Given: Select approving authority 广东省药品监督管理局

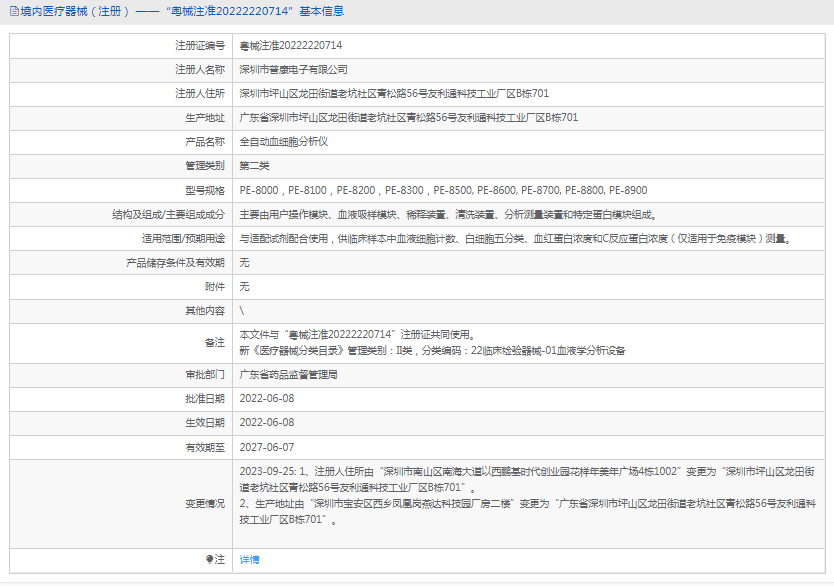Looking at the screenshot, I should 288,375.
